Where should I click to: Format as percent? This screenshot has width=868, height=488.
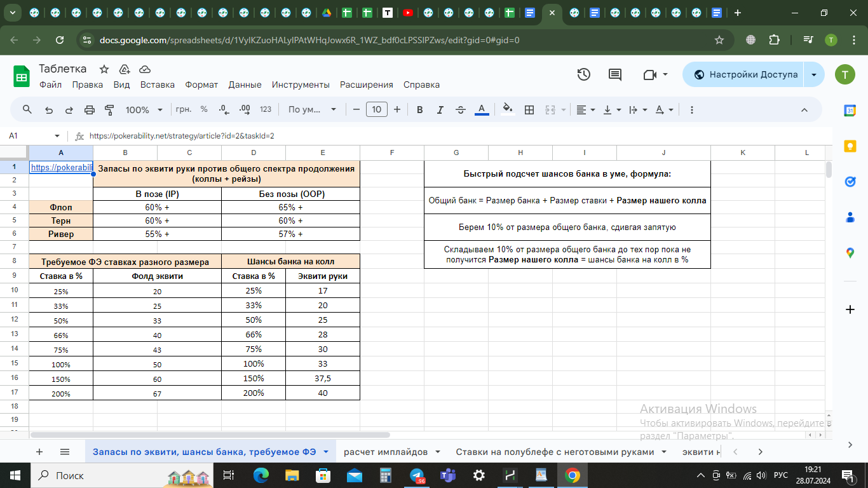pyautogui.click(x=204, y=109)
